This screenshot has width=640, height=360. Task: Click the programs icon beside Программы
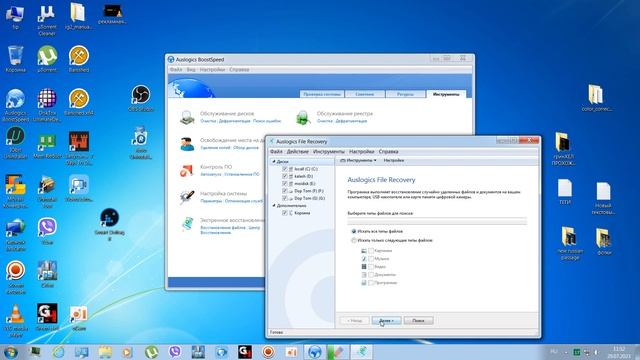point(364,282)
